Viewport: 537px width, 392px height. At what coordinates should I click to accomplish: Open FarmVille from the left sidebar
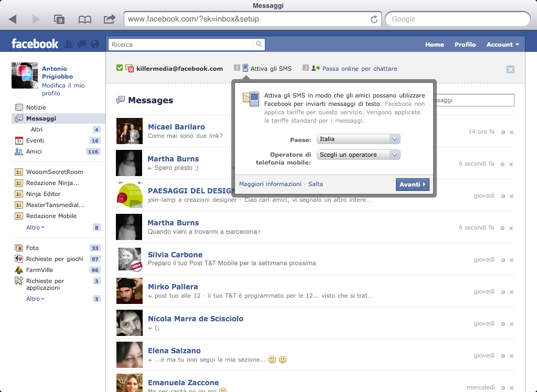[x=40, y=270]
